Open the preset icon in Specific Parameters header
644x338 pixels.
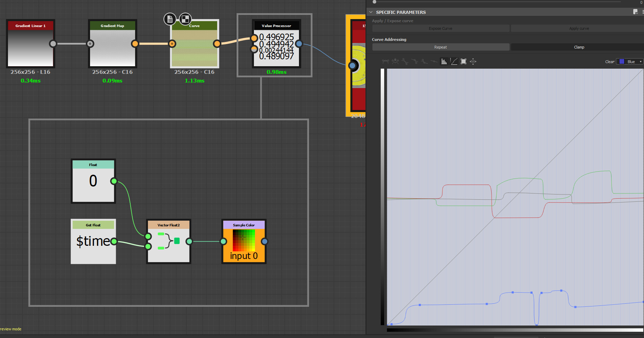pos(635,12)
